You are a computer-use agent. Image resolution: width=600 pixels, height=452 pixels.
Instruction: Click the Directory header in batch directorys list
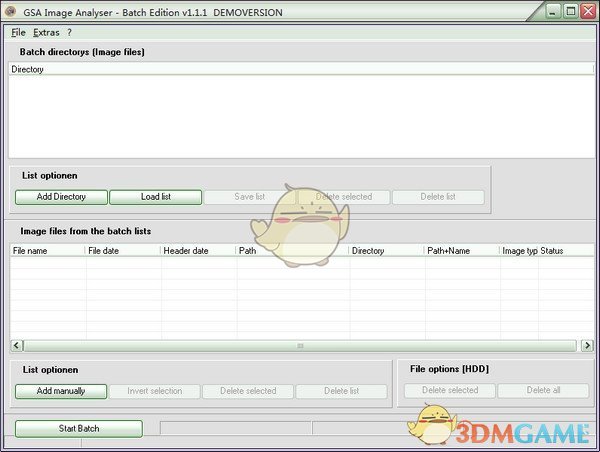(x=301, y=69)
